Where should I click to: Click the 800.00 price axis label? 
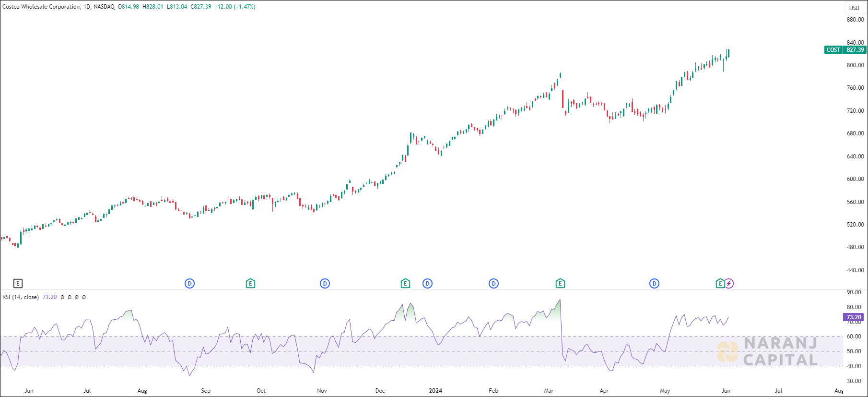(x=855, y=65)
